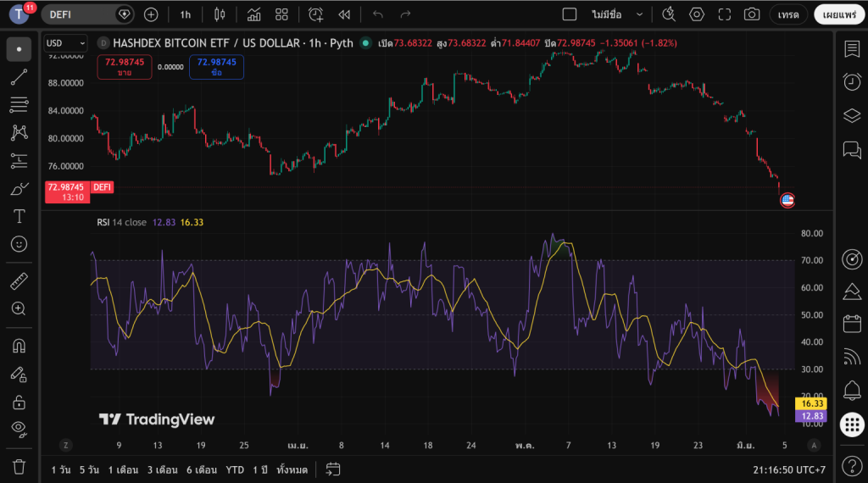Open chart settings hexagon icon
The width and height of the screenshot is (868, 483).
pyautogui.click(x=697, y=14)
